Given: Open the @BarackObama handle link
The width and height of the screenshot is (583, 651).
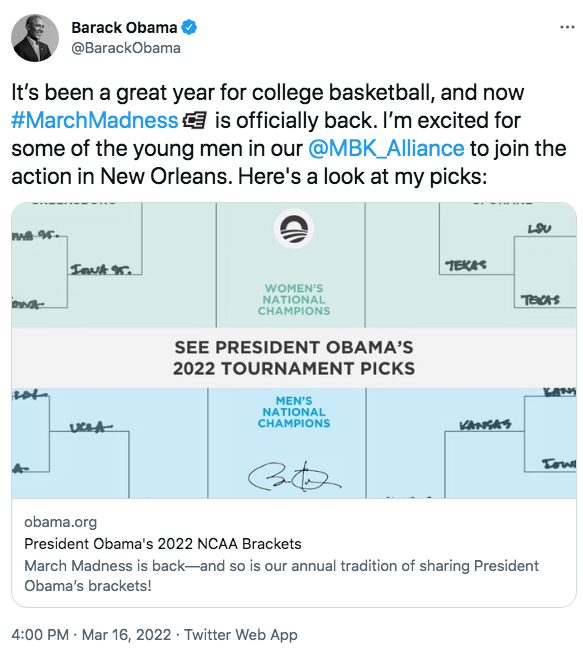Looking at the screenshot, I should pos(126,48).
